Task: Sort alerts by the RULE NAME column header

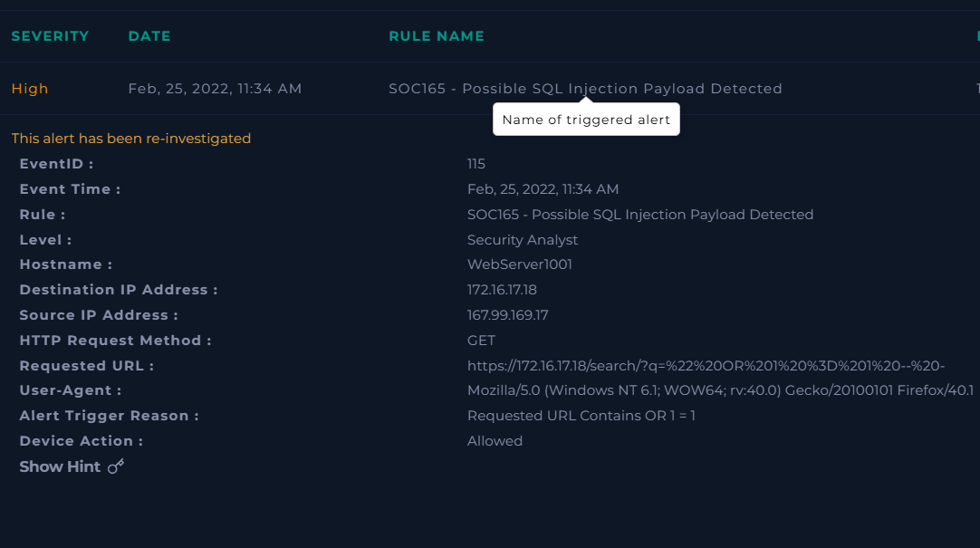Action: (x=437, y=35)
